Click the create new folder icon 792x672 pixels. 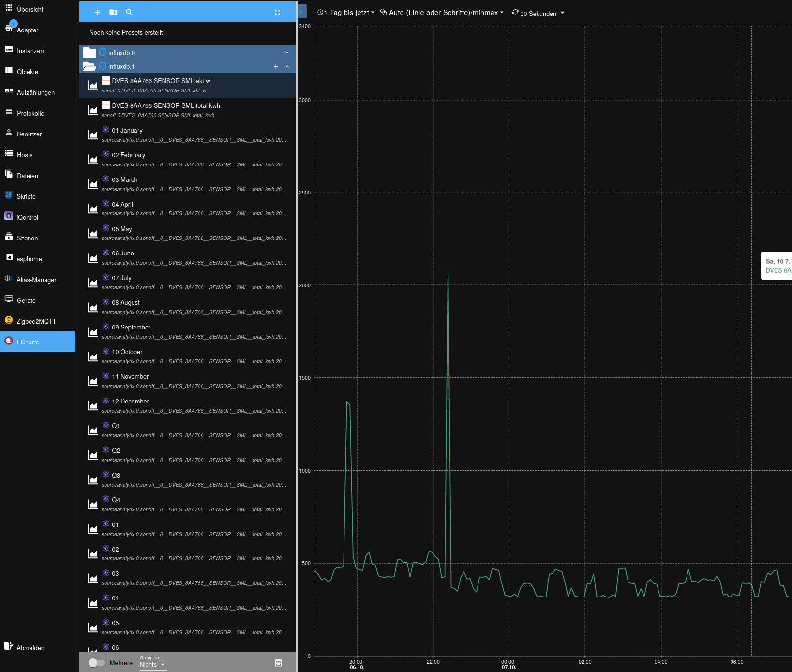[x=113, y=13]
